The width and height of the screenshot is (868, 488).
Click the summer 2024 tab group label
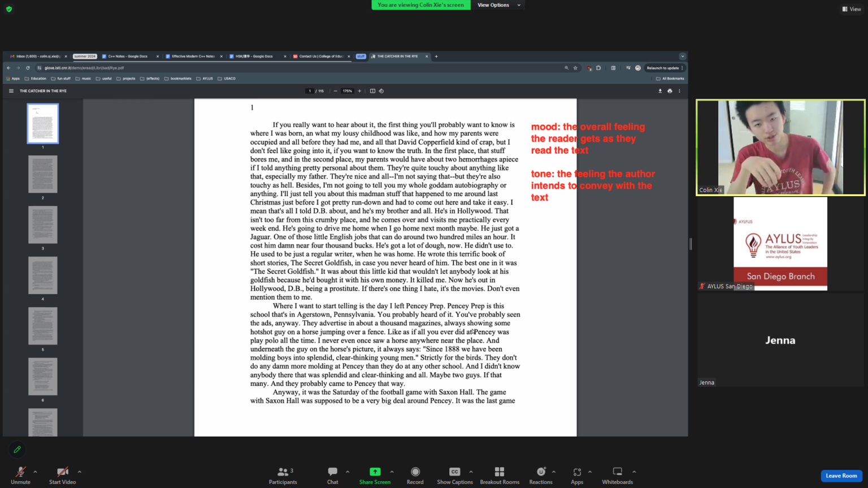coord(85,56)
